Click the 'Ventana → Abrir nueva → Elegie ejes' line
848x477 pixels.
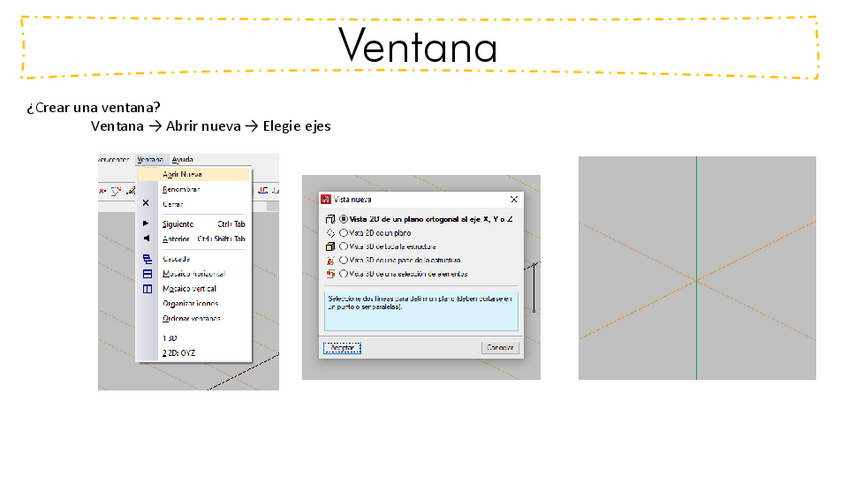click(x=211, y=127)
